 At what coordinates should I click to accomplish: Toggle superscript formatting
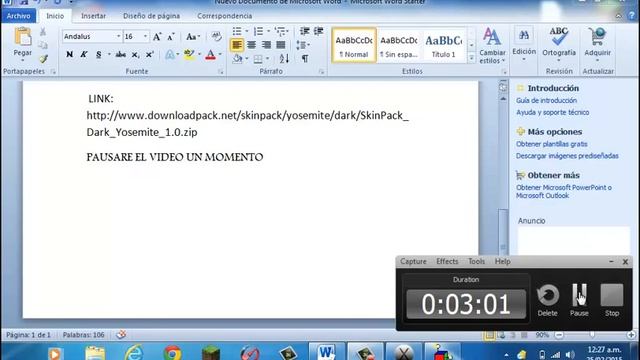[150, 54]
